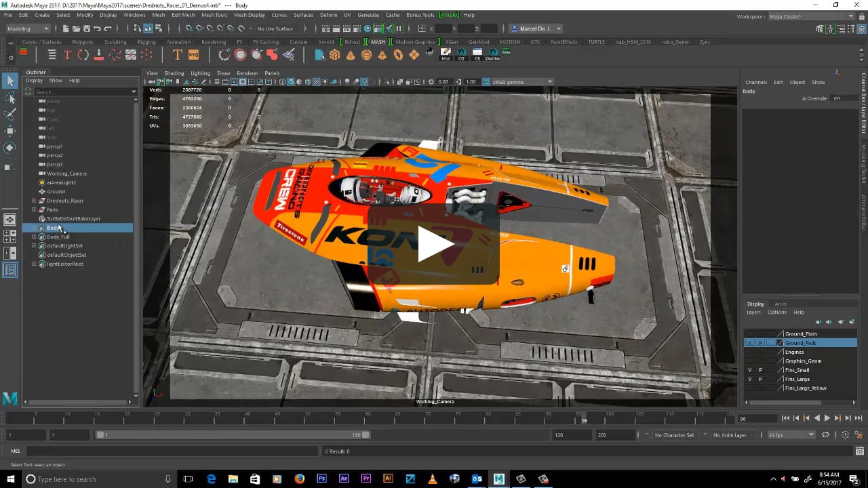Open Firefox from the taskbar
This screenshot has width=868, height=488.
tap(300, 479)
